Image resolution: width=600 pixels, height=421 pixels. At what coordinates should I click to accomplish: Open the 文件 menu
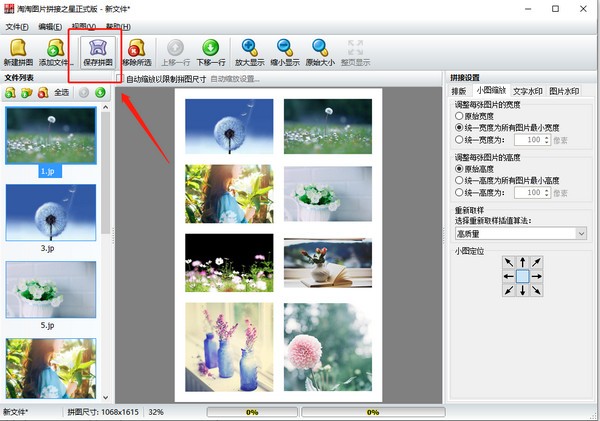[15, 26]
